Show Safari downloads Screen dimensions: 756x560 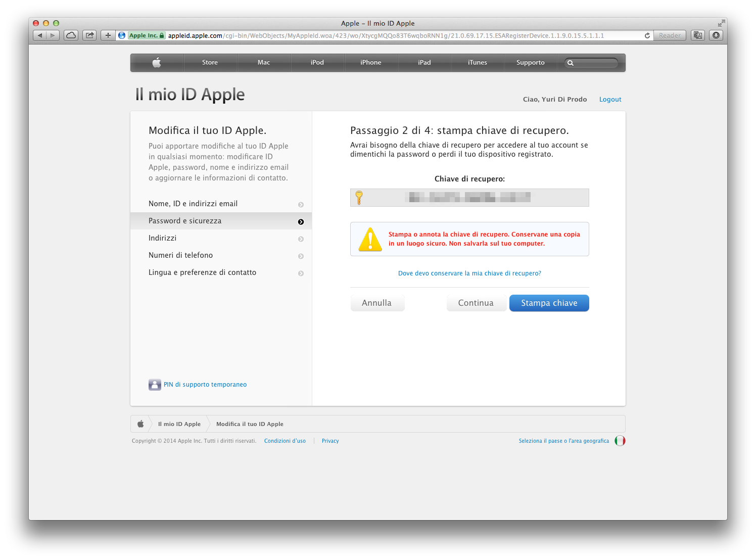point(716,35)
